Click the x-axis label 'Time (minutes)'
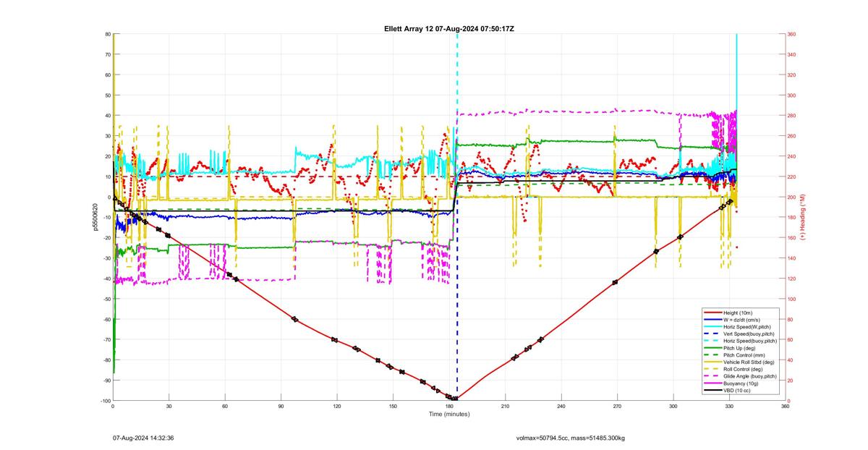Viewport: 868px width, 450px height. tap(448, 414)
